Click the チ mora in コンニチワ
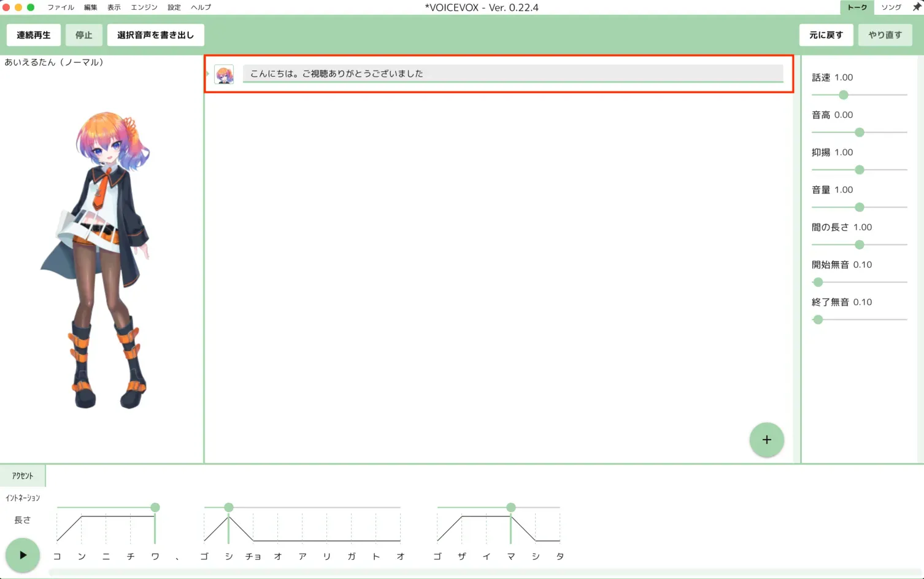Viewport: 924px width, 579px height. tap(131, 556)
